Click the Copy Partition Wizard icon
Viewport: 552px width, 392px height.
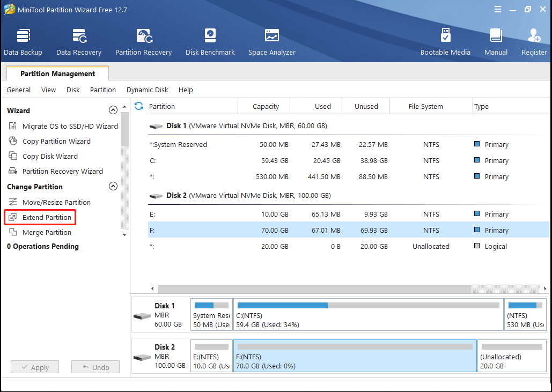point(13,141)
